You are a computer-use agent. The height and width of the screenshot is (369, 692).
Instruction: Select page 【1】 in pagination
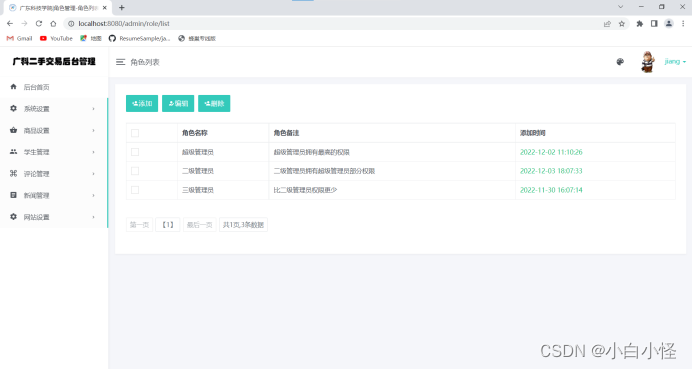pos(168,225)
